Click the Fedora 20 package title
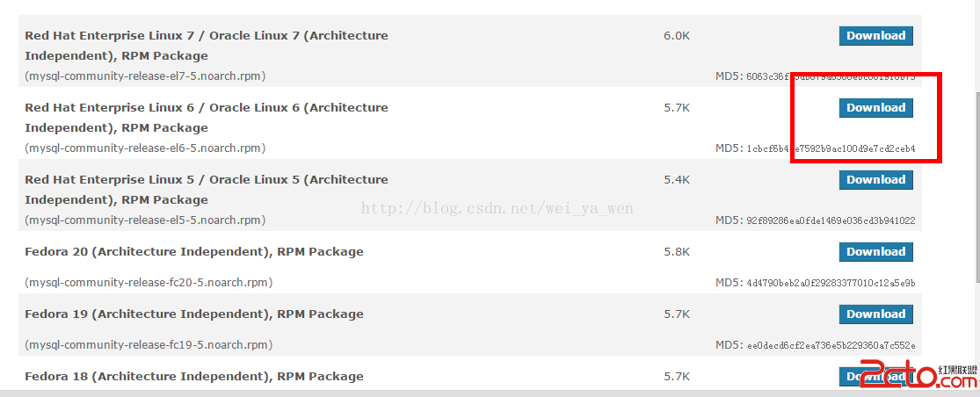The width and height of the screenshot is (980, 397). [x=193, y=252]
